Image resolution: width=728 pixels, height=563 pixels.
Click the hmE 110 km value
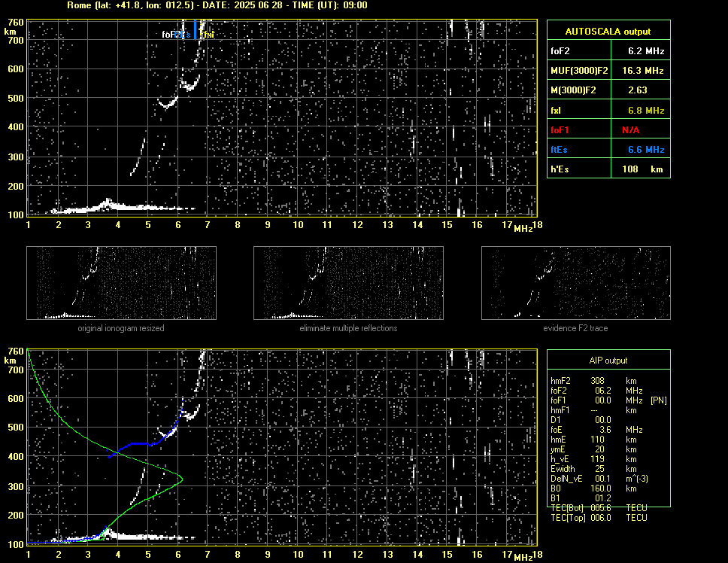point(598,440)
